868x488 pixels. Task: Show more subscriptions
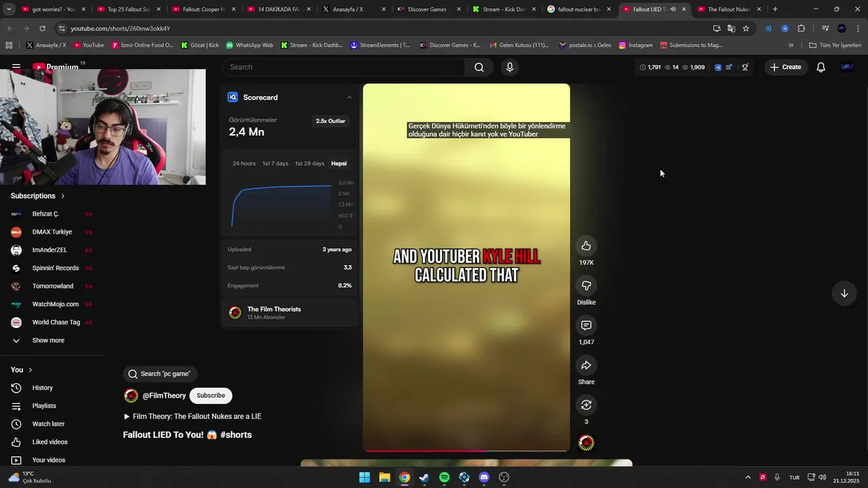coord(47,340)
